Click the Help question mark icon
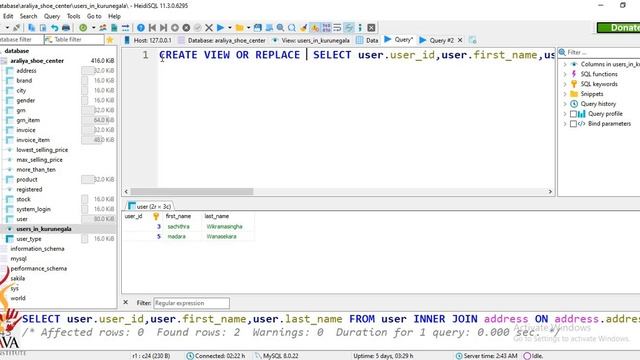The height and width of the screenshot is (360, 640). [141, 28]
